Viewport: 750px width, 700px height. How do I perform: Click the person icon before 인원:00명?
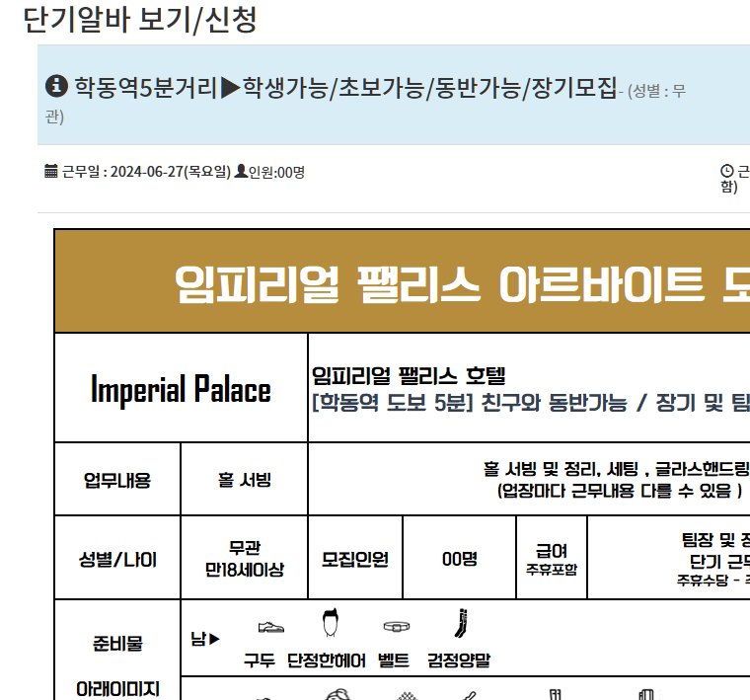click(x=240, y=172)
